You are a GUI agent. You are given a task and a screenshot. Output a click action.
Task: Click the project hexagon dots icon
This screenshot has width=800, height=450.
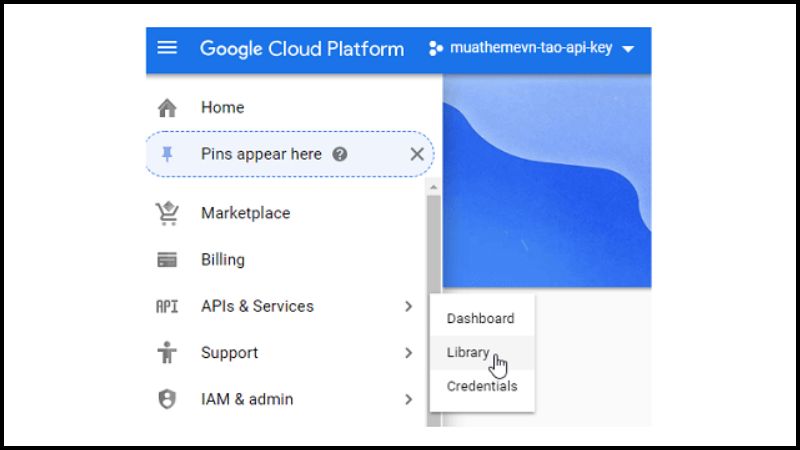(x=435, y=48)
